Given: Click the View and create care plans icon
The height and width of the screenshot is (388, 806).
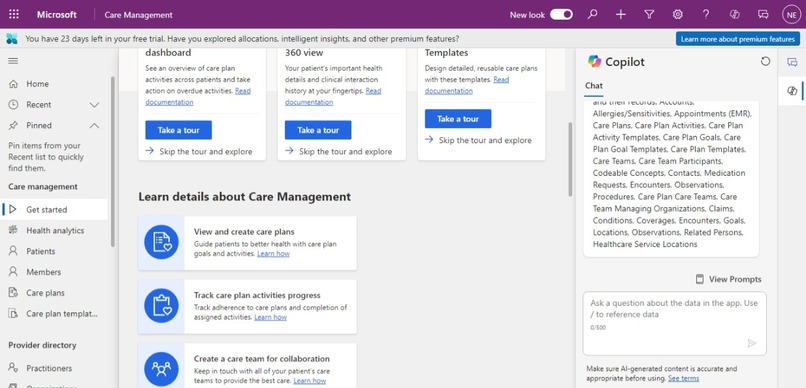Looking at the screenshot, I should click(161, 243).
